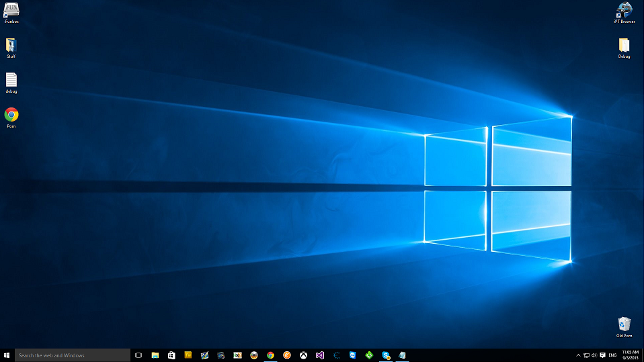Click the Windows Start button
This screenshot has width=644, height=362.
[x=7, y=355]
